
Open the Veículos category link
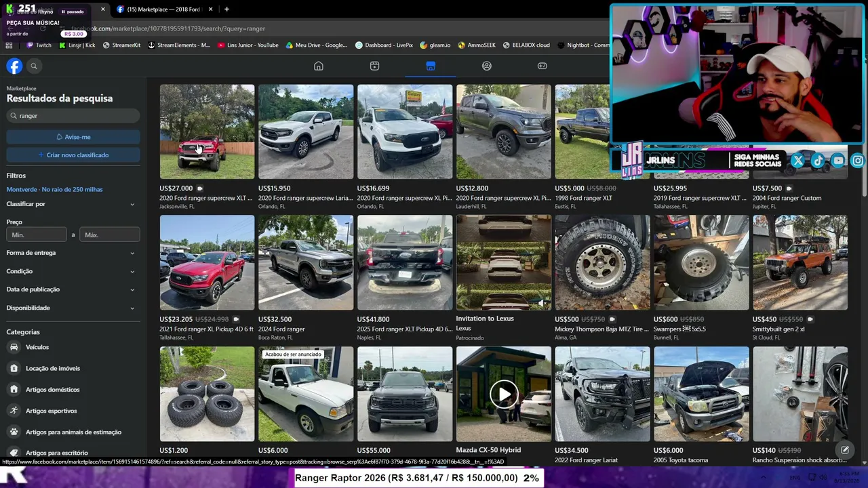pyautogui.click(x=37, y=347)
